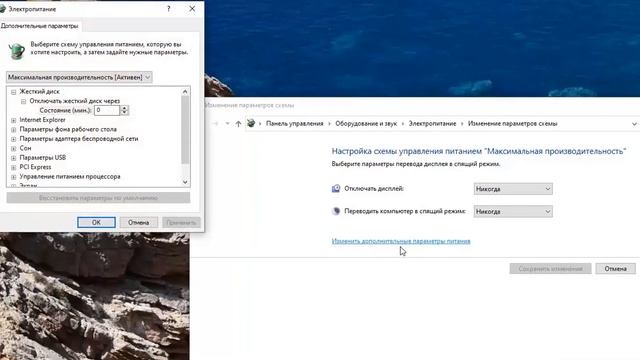Open Переводить компьютер в спящий режим dropdown
Image resolution: width=640 pixels, height=360 pixels.
[x=513, y=211]
